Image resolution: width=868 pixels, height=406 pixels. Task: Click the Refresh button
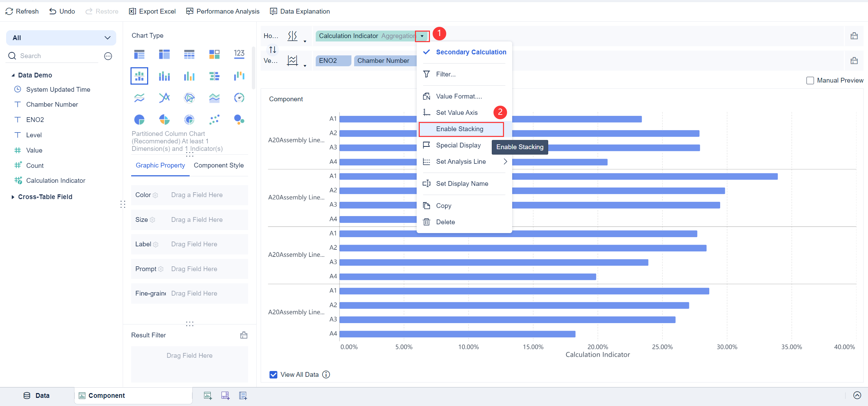click(22, 11)
